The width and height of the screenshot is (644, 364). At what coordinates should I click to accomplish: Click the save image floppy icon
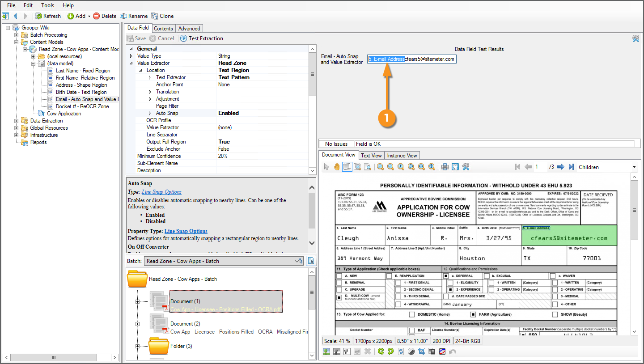(x=455, y=167)
